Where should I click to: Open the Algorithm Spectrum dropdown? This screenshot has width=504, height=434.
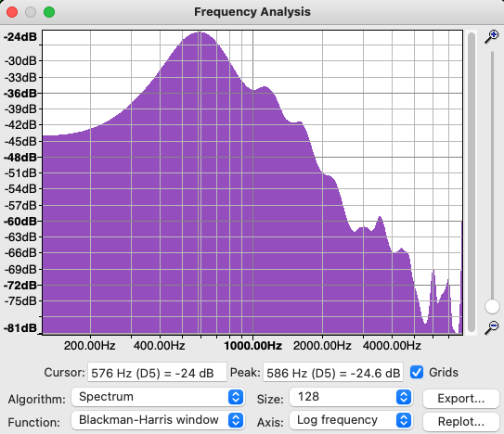click(x=158, y=397)
